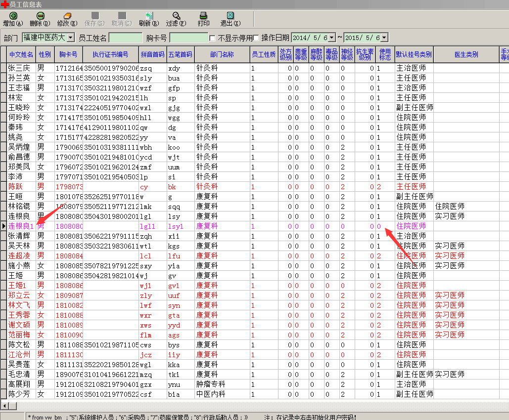Print the employee table with 打印
This screenshot has width=509, height=420.
pos(203,16)
